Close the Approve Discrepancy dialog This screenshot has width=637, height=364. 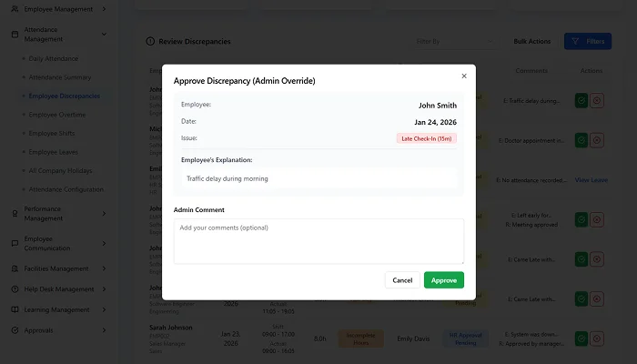464,76
